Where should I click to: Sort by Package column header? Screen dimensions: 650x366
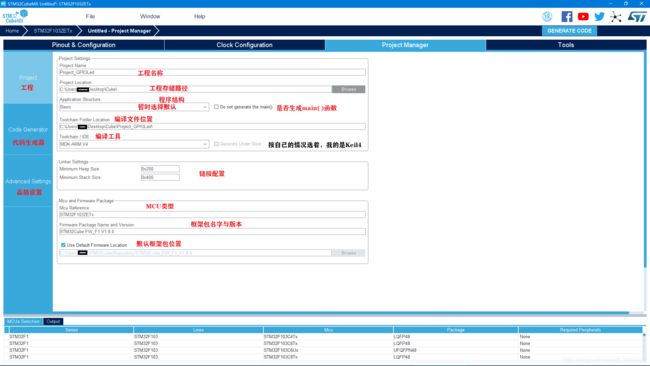click(x=456, y=330)
